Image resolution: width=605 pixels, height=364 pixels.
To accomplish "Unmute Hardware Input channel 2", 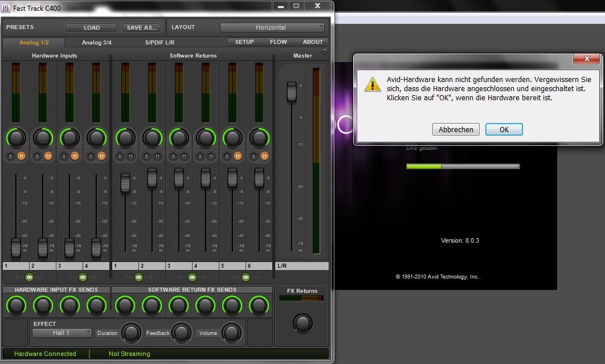I will click(x=48, y=156).
